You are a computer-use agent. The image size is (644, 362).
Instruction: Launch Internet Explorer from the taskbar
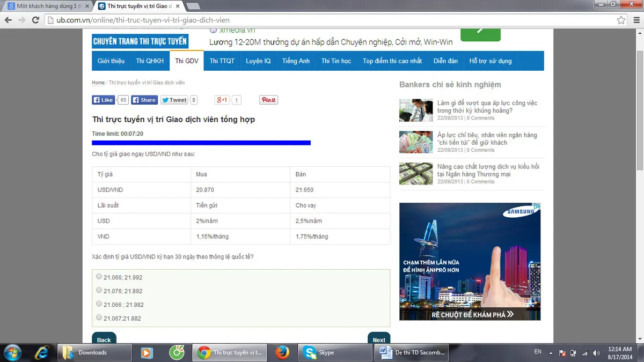click(42, 352)
